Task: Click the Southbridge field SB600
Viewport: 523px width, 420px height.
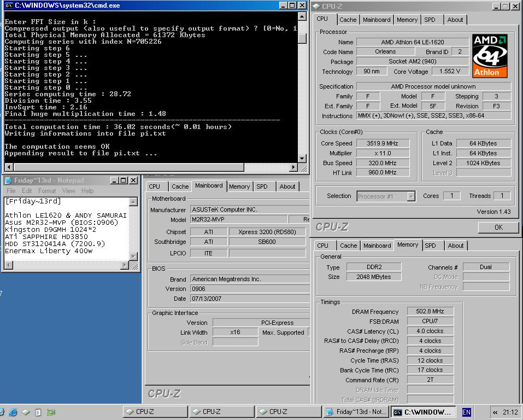Action: coord(267,242)
